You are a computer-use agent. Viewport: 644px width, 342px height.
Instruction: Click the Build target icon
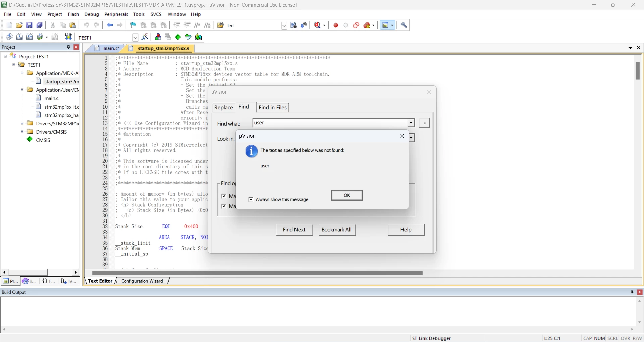click(x=19, y=37)
